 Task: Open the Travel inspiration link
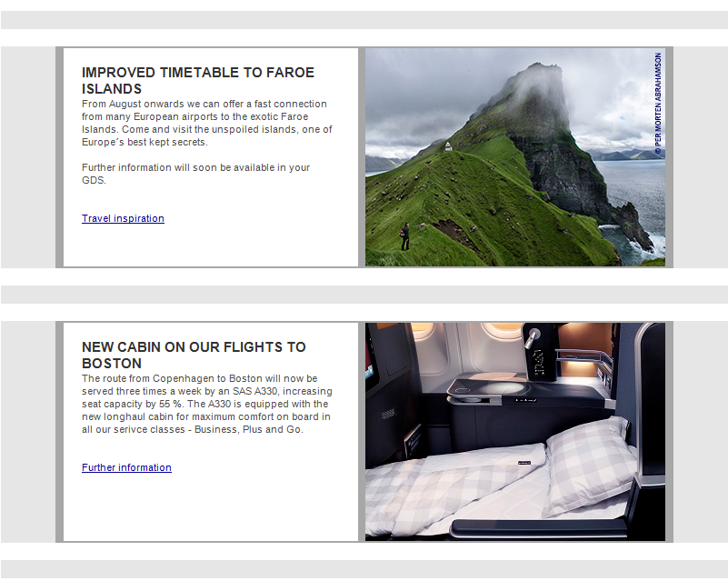[x=123, y=218]
